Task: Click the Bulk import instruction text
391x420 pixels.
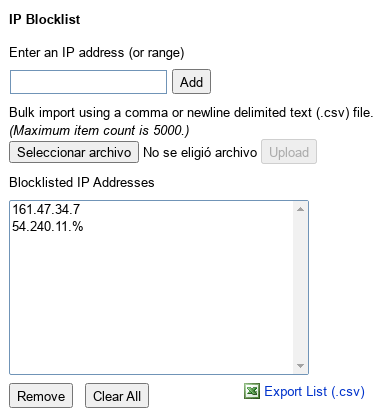Action: click(x=191, y=113)
